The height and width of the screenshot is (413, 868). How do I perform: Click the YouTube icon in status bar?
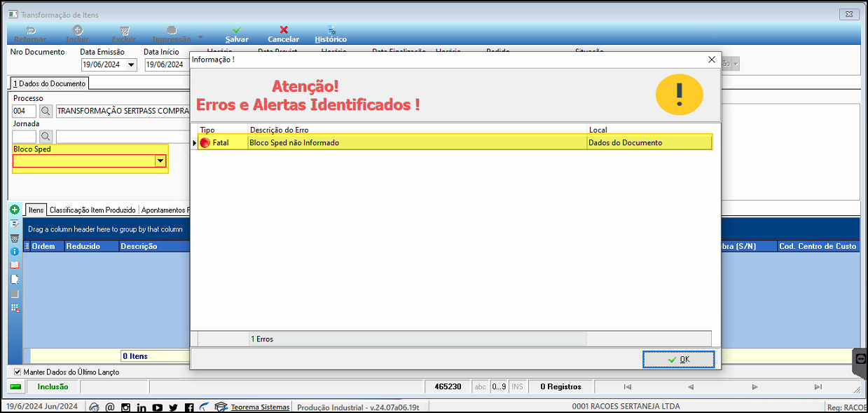pyautogui.click(x=157, y=407)
